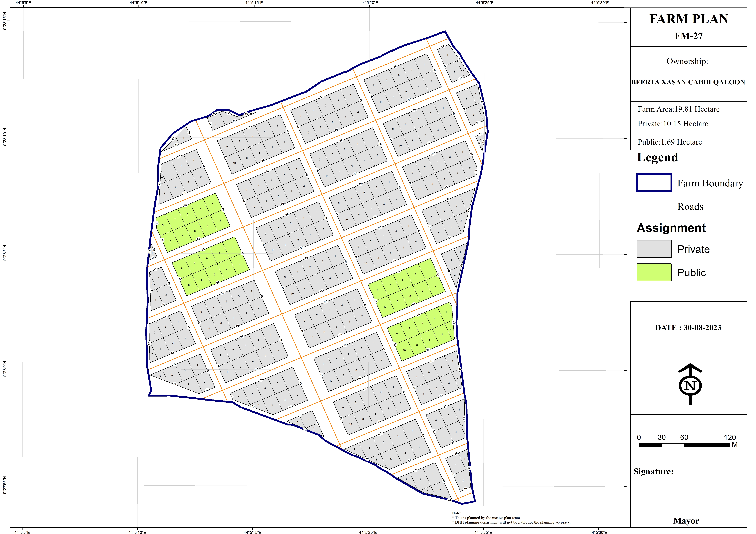This screenshot has height=534, width=756.
Task: Click the 'Private' legend label
Action: pyautogui.click(x=693, y=249)
